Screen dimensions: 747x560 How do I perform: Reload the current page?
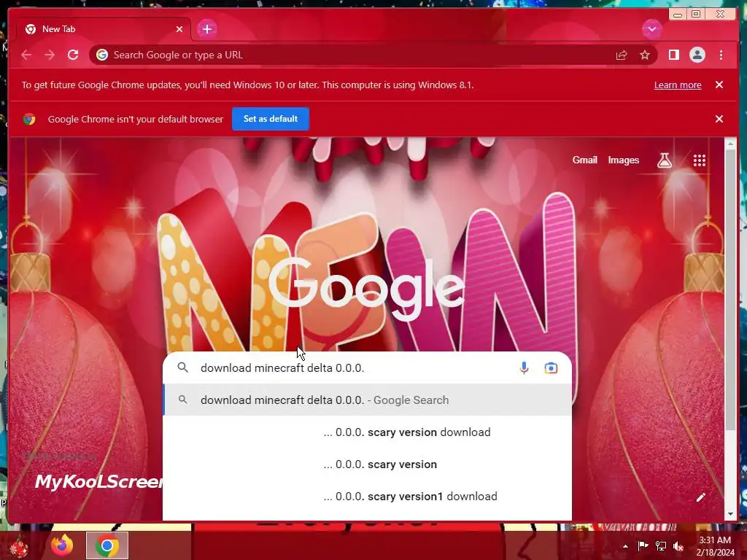tap(73, 55)
